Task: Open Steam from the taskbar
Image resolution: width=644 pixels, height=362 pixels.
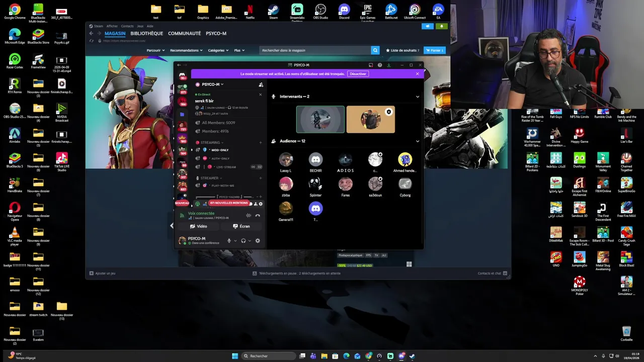Action: (x=412, y=356)
